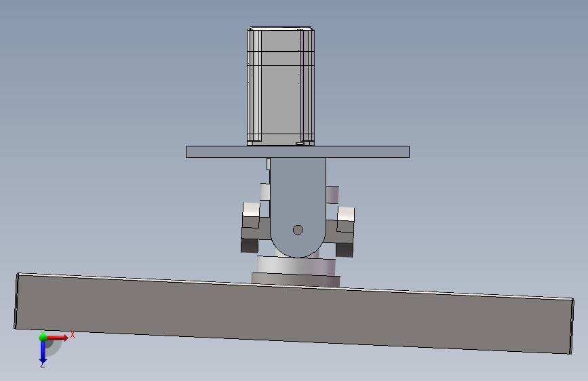The width and height of the screenshot is (588, 381).
Task: Click the red X axis arrow of the triad
Action: (58, 338)
